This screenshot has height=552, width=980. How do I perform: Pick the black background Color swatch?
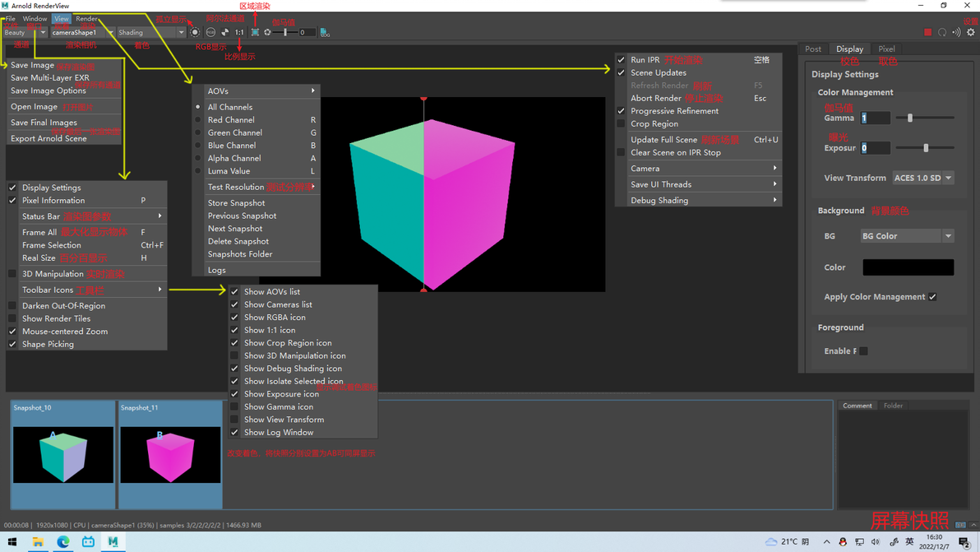tap(908, 267)
